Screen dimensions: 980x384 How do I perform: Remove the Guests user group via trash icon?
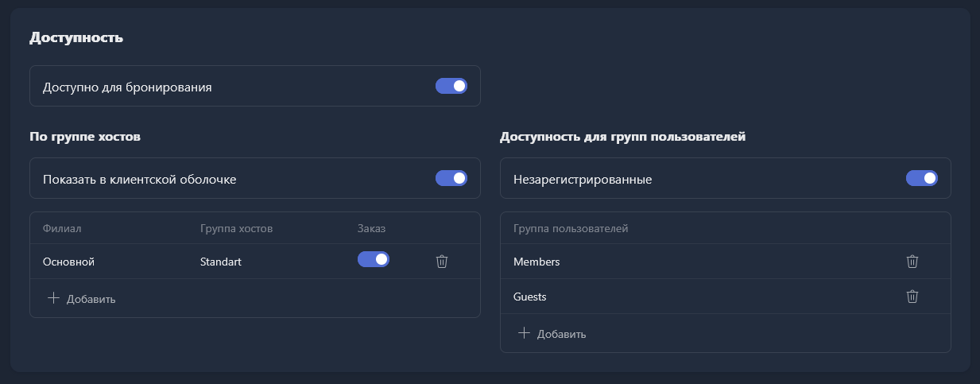click(912, 296)
